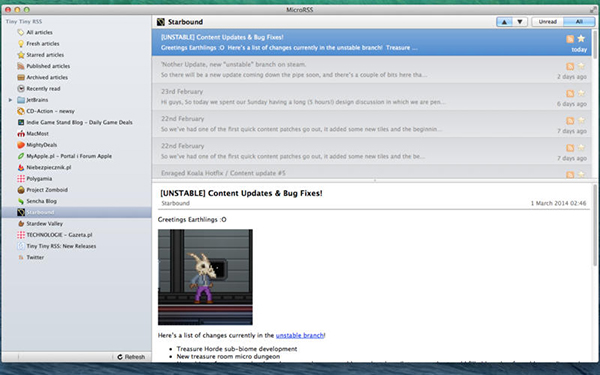Image resolution: width=600 pixels, height=375 pixels.
Task: Go to previous article with up arrow
Action: point(504,22)
